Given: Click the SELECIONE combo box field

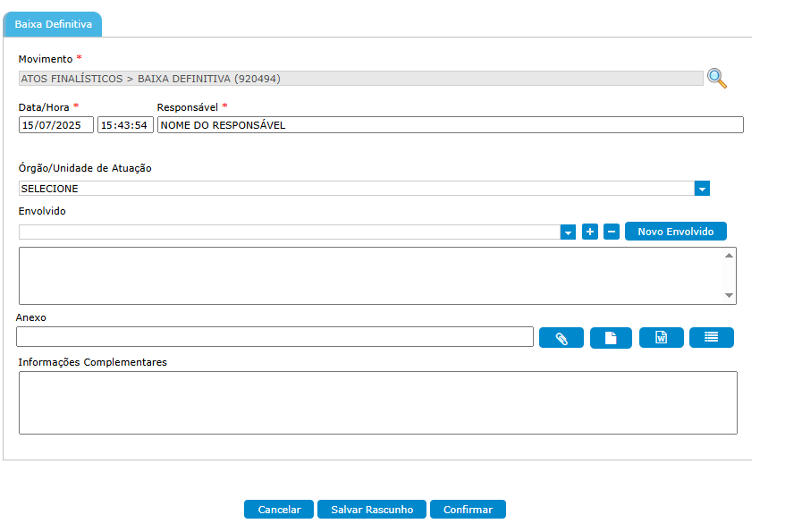Looking at the screenshot, I should coord(356,189).
